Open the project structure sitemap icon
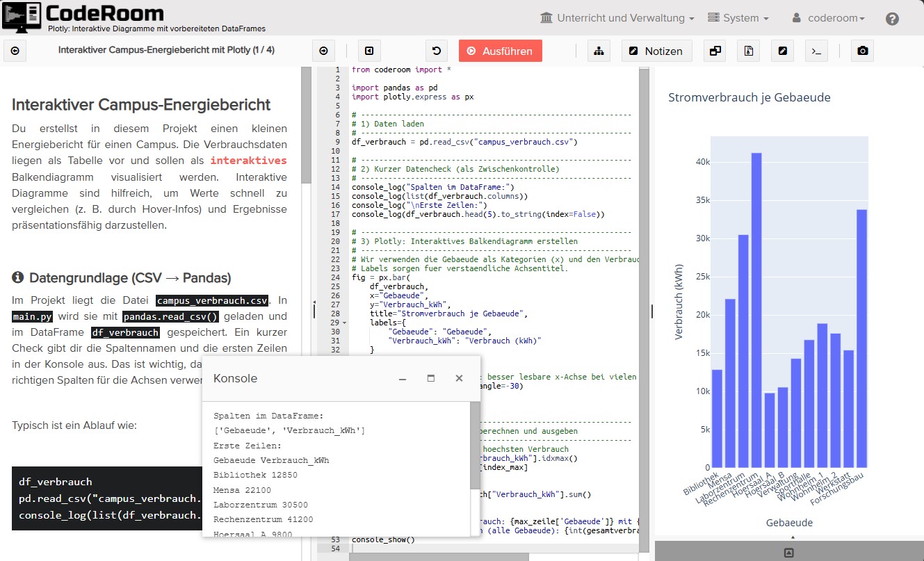The height and width of the screenshot is (561, 924). [x=599, y=51]
